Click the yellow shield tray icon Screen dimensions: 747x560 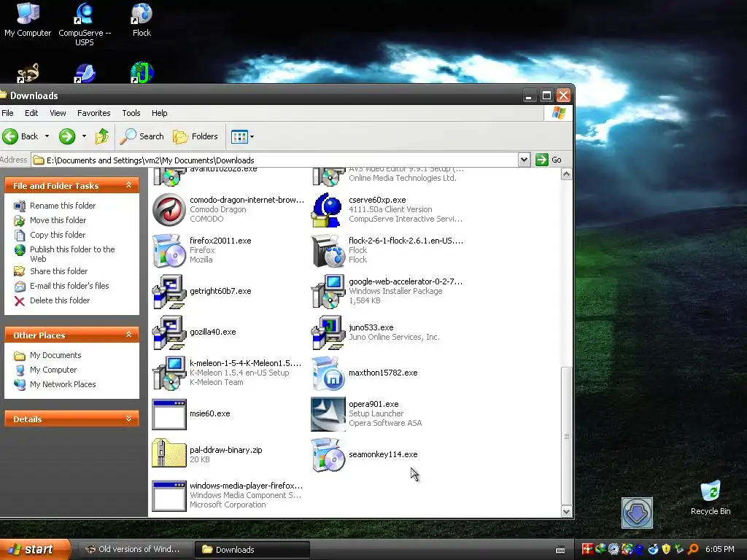(x=666, y=549)
